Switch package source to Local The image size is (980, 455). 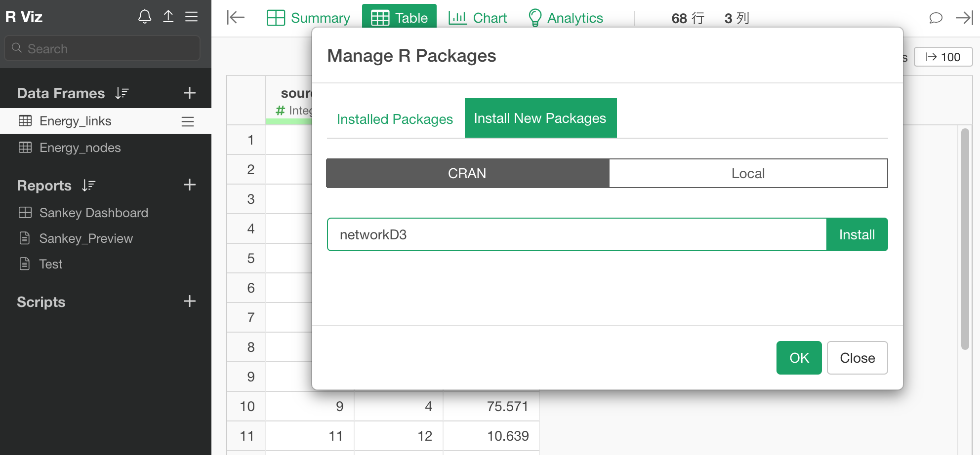tap(748, 173)
